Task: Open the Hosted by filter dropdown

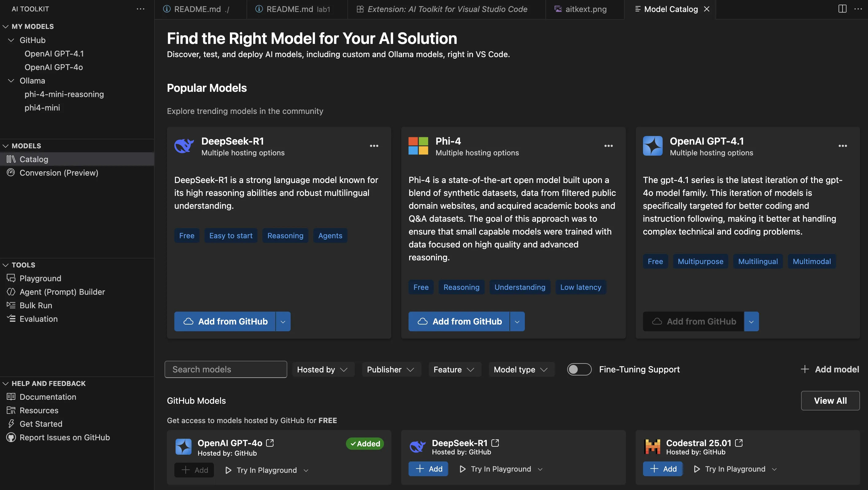Action: pos(323,369)
